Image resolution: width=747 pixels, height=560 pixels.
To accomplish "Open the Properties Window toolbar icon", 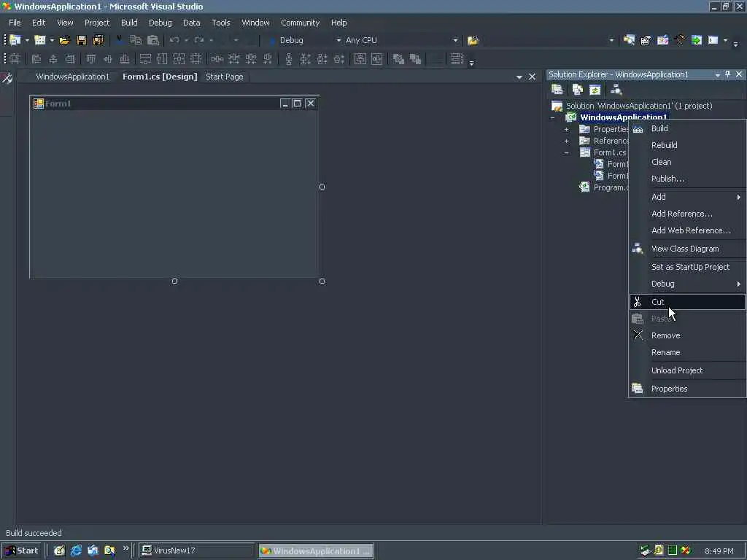I will point(646,41).
